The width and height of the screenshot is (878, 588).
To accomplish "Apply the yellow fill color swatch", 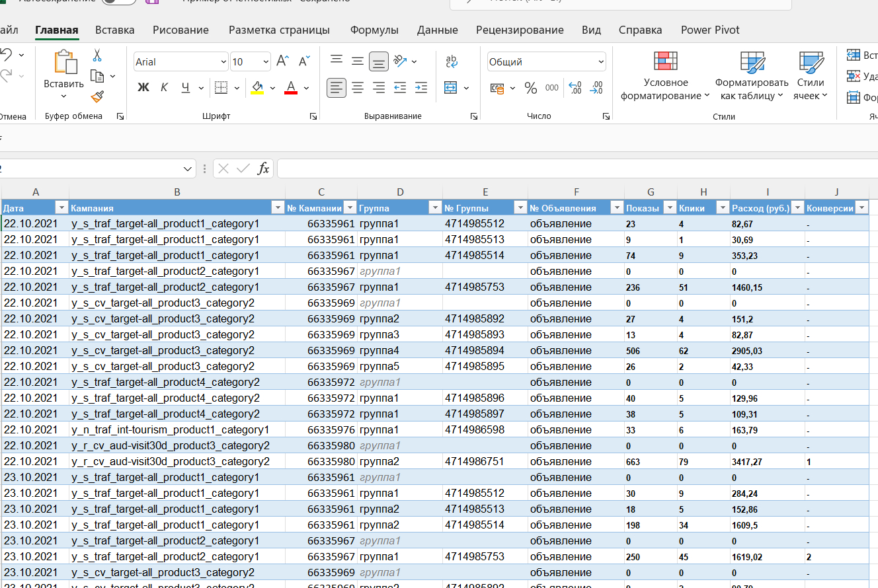I will click(257, 87).
